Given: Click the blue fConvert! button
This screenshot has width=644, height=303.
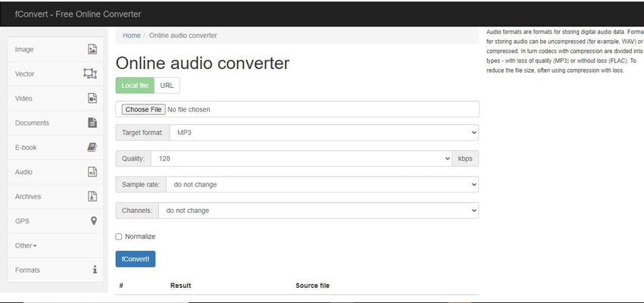Looking at the screenshot, I should pos(136,259).
